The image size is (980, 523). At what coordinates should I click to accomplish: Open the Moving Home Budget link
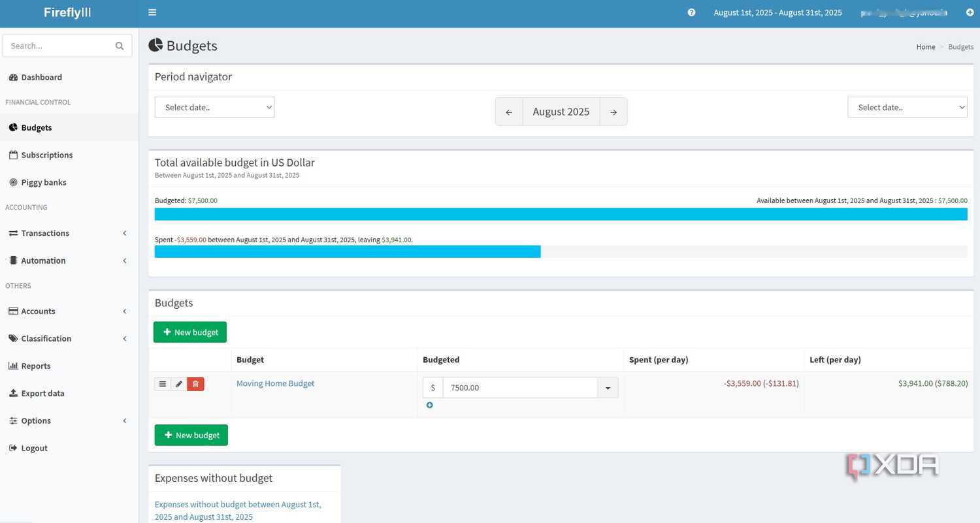tap(275, 383)
